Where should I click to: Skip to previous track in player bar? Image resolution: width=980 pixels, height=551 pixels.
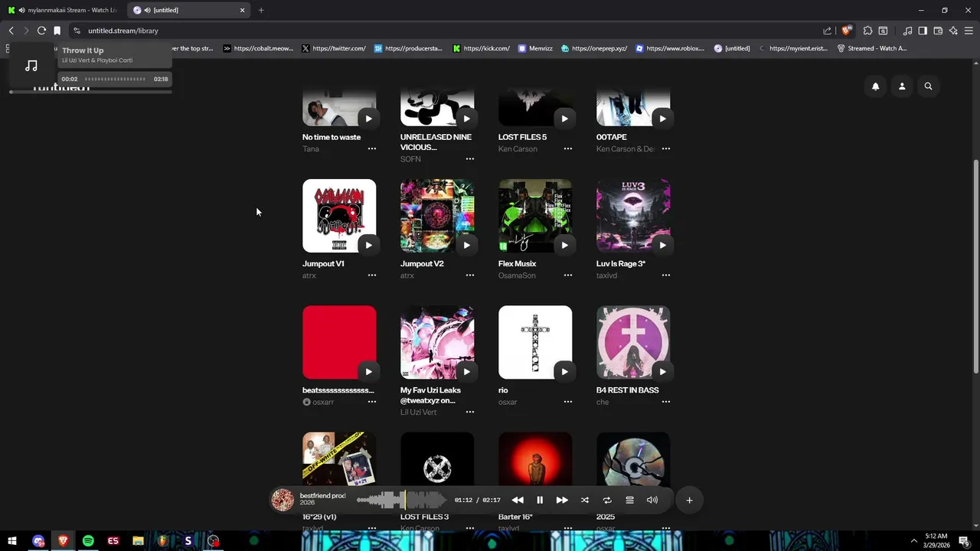pyautogui.click(x=518, y=500)
